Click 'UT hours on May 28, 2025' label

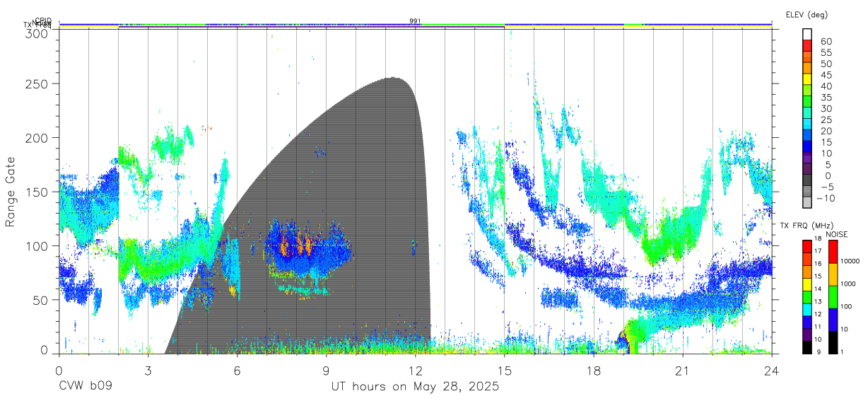click(415, 388)
